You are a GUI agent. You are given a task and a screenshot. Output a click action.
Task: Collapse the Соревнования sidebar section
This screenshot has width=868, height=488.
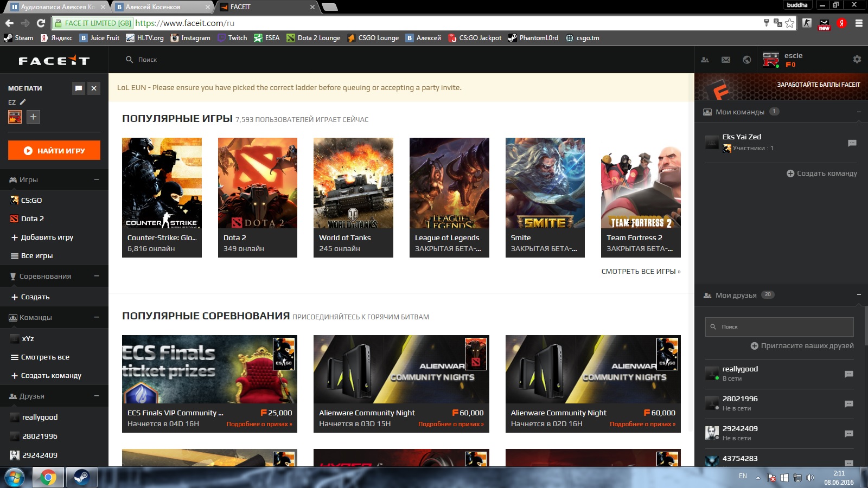point(97,276)
